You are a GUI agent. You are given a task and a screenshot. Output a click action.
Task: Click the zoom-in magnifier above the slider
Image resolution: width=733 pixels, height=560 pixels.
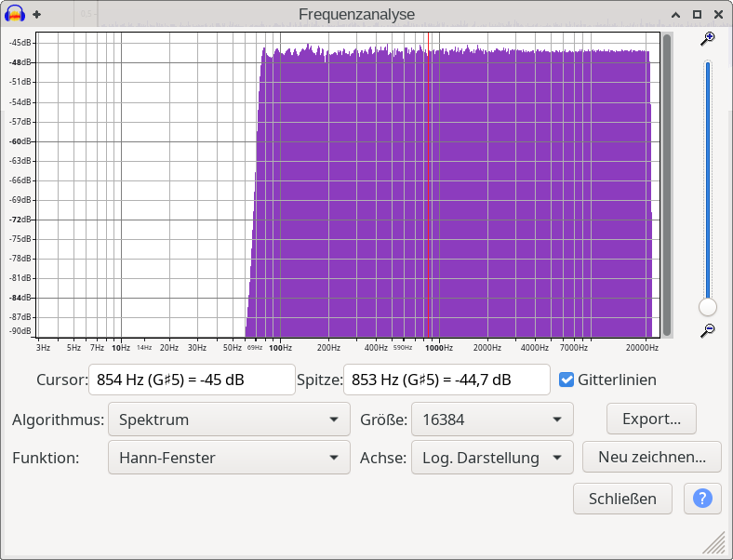[708, 39]
